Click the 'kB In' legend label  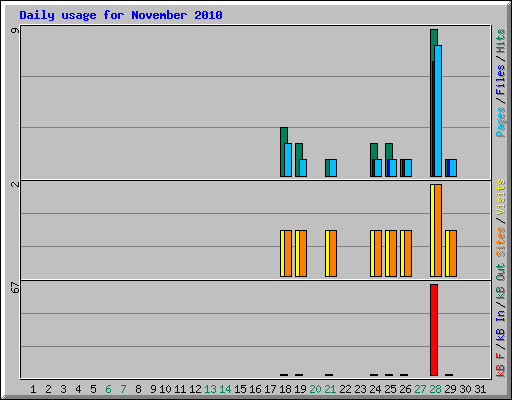click(x=501, y=325)
